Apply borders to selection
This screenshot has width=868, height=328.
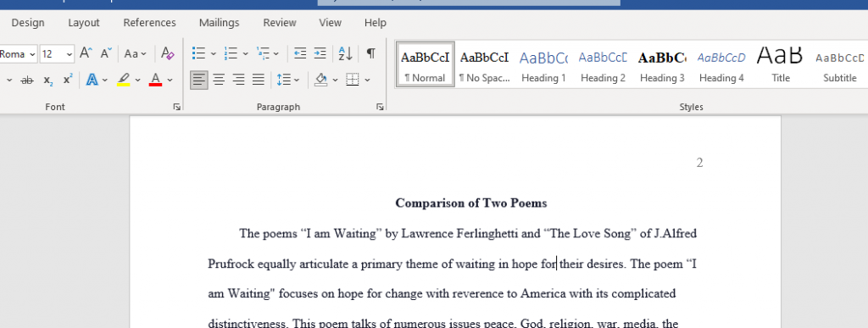(352, 81)
